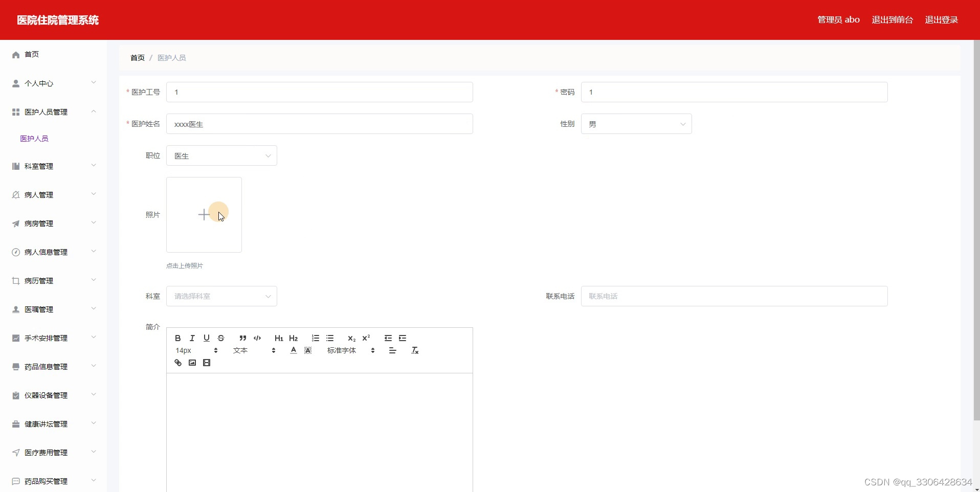Toggle bold formatting in editor
Viewport: 980px width, 492px height.
pyautogui.click(x=177, y=338)
